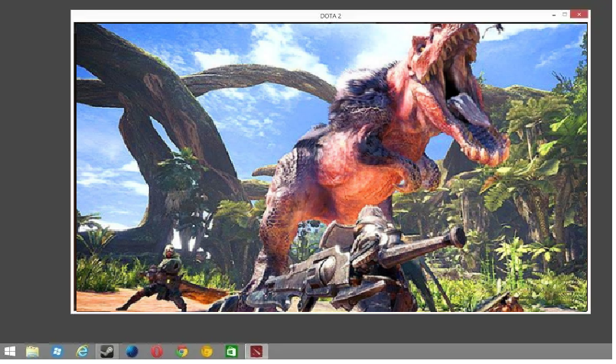The height and width of the screenshot is (364, 616).
Task: Switch to the Steam taskbar icon
Action: (x=106, y=352)
